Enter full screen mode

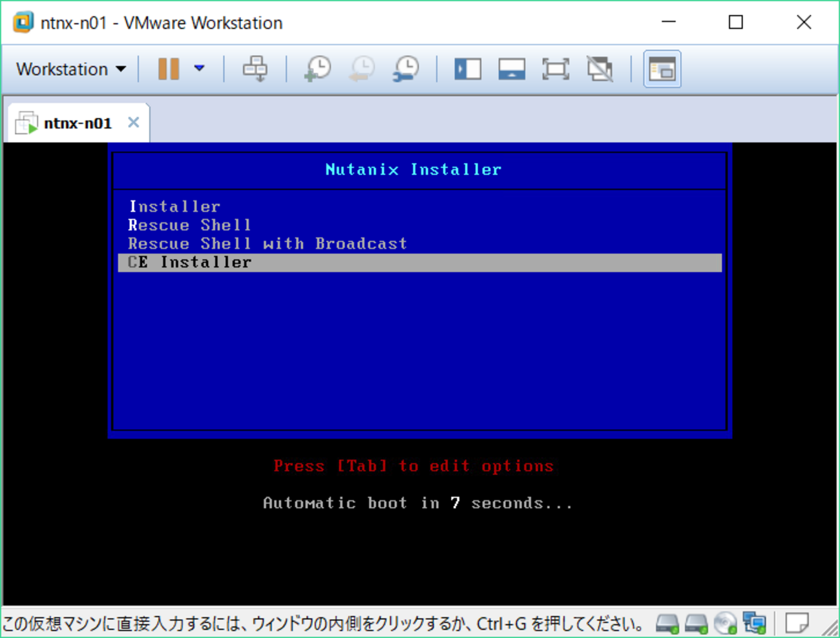(x=556, y=69)
